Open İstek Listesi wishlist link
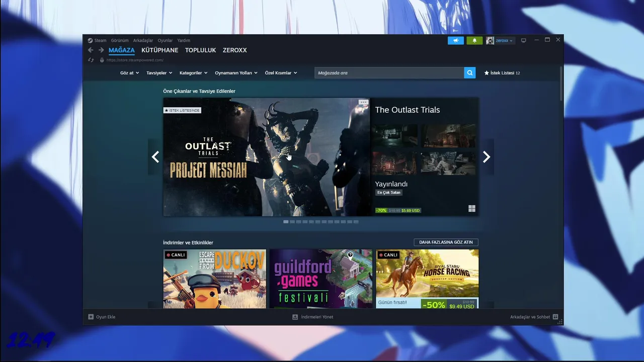This screenshot has height=362, width=644. click(x=502, y=73)
